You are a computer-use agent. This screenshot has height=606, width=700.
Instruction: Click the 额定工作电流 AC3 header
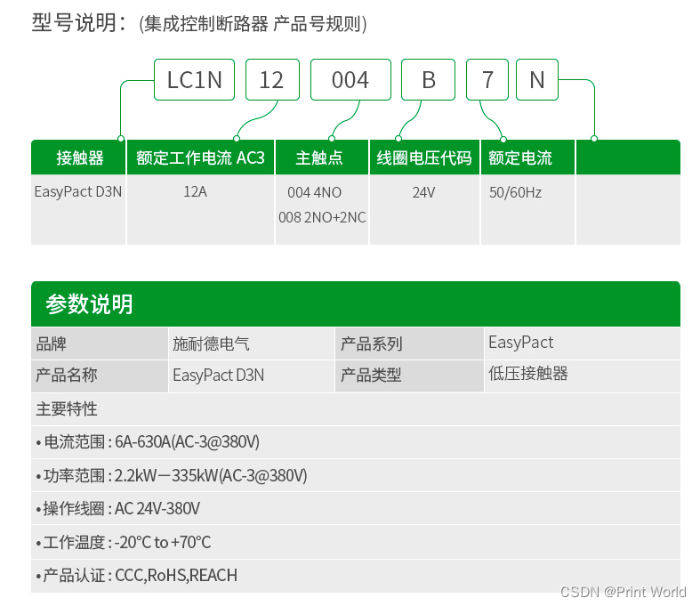click(200, 158)
